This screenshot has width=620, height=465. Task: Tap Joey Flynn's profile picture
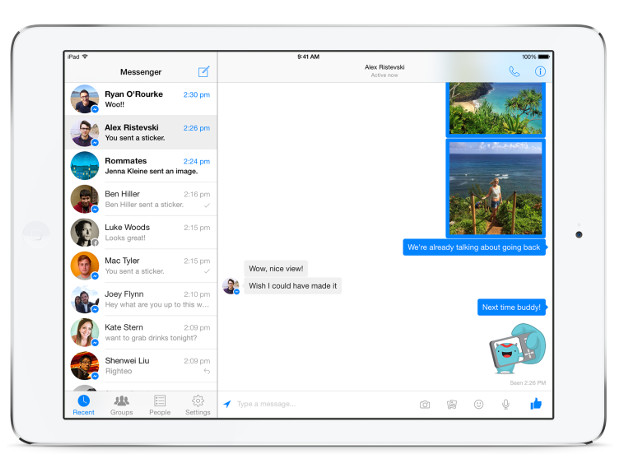tap(85, 299)
